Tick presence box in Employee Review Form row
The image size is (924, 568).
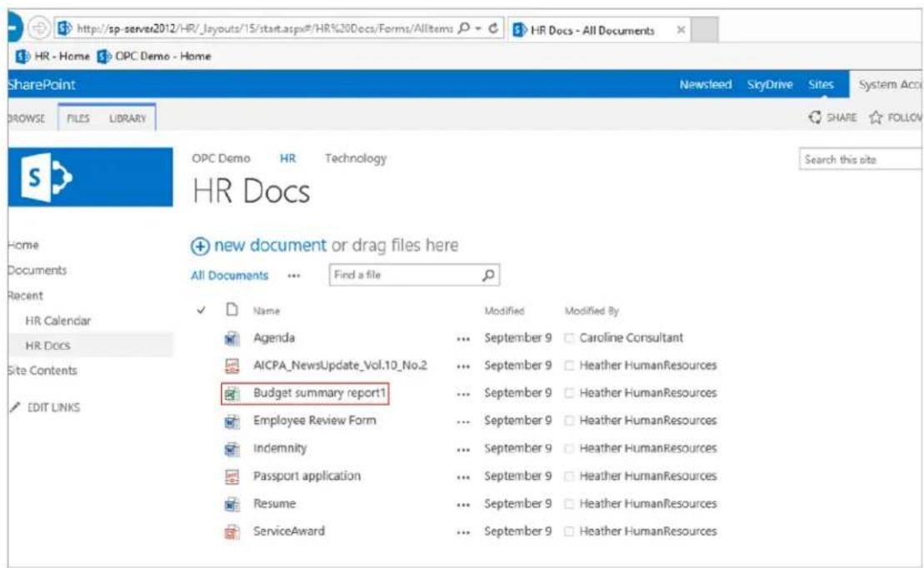pyautogui.click(x=569, y=421)
